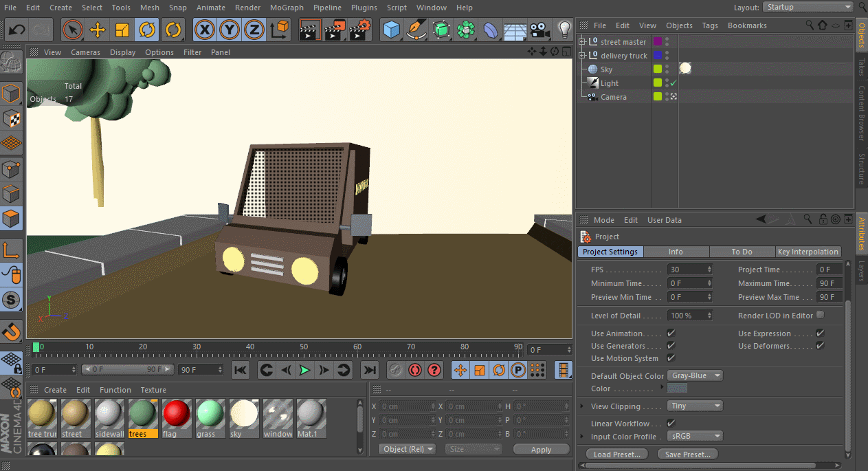Viewport: 868px width, 471px height.
Task: Enable Render LOD in Editor checkbox
Action: 820,315
